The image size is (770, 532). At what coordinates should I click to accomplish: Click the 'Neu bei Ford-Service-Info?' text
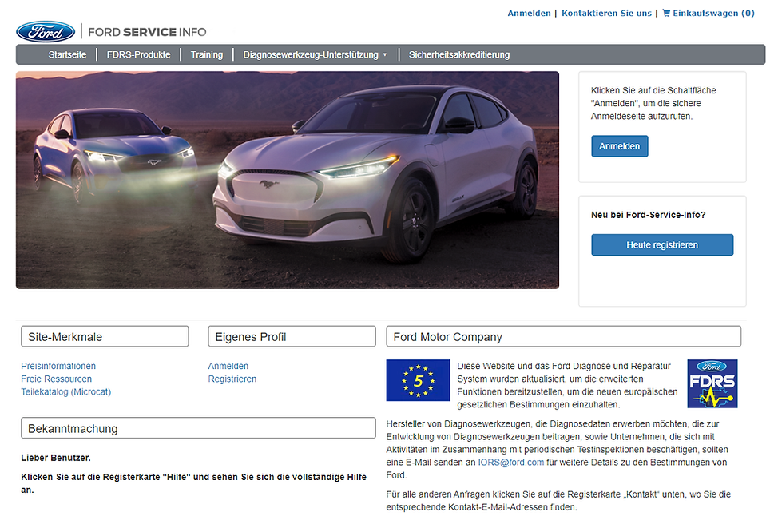point(649,215)
